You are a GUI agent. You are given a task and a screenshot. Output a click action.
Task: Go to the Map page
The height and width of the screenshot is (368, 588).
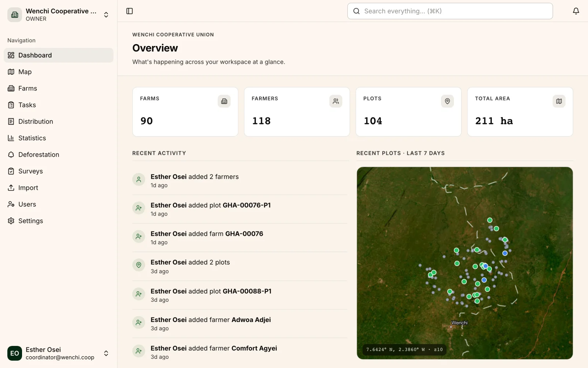58,72
